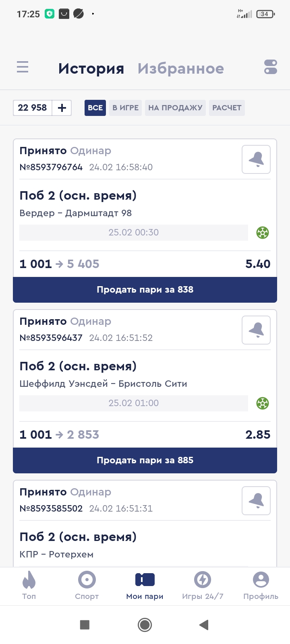
Task: Toggle notification bell for Шеффилд Уэнсдей bet
Action: tap(256, 330)
